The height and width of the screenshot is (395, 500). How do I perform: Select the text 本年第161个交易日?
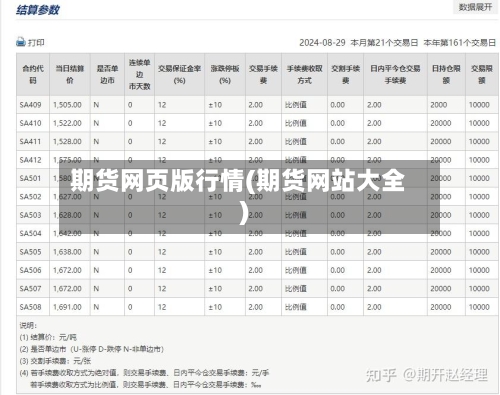[459, 43]
